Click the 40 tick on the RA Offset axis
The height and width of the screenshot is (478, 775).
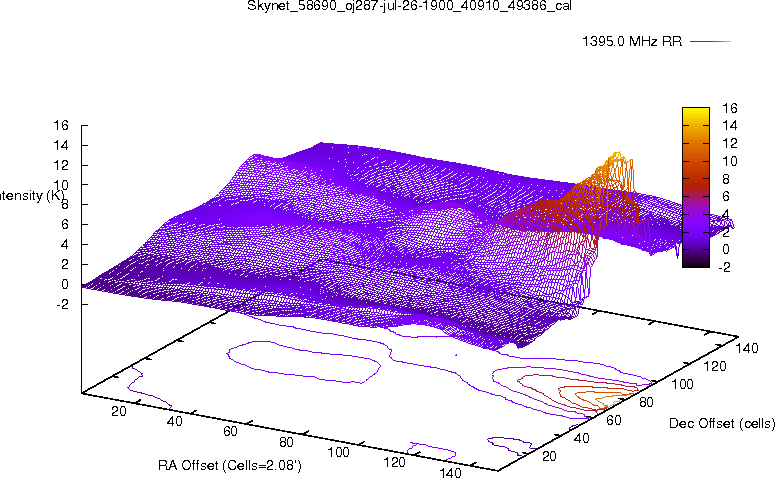(x=174, y=421)
